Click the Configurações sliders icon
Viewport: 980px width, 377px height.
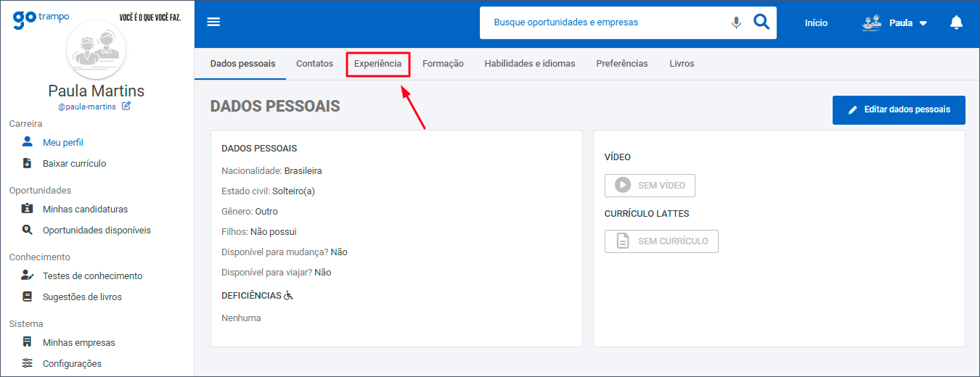(28, 363)
